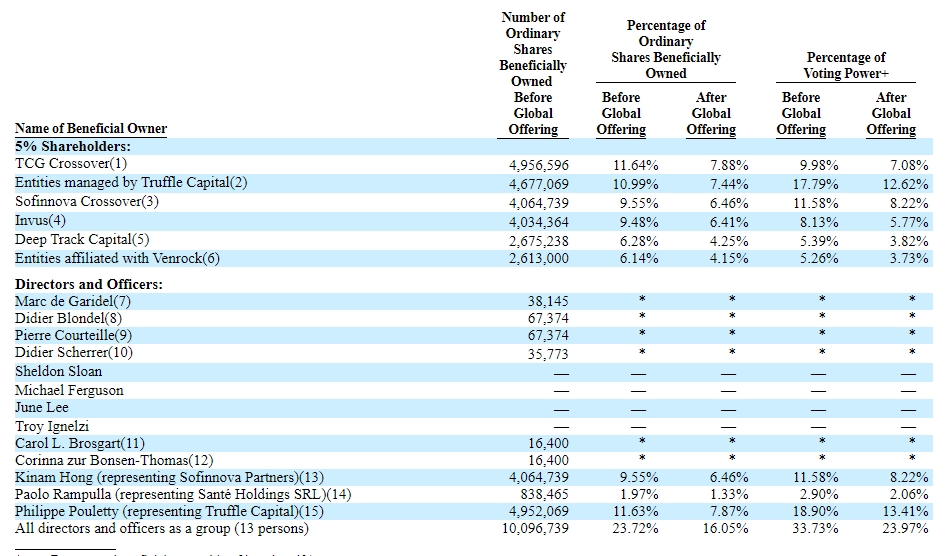Select the 838,465 shares value
The width and height of the screenshot is (946, 556).
[x=544, y=494]
